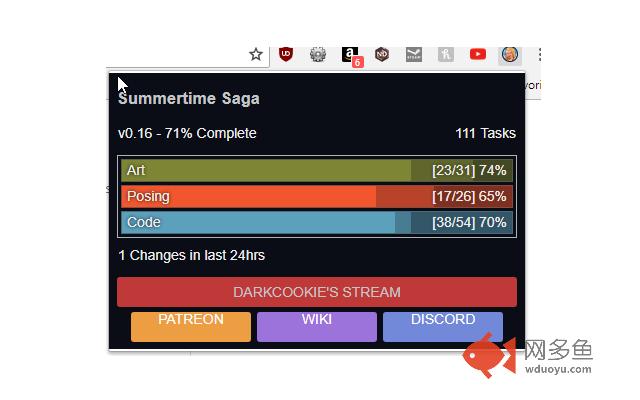640x400 pixels.
Task: Select the v0.16 - 71% Complete text
Action: (x=187, y=133)
